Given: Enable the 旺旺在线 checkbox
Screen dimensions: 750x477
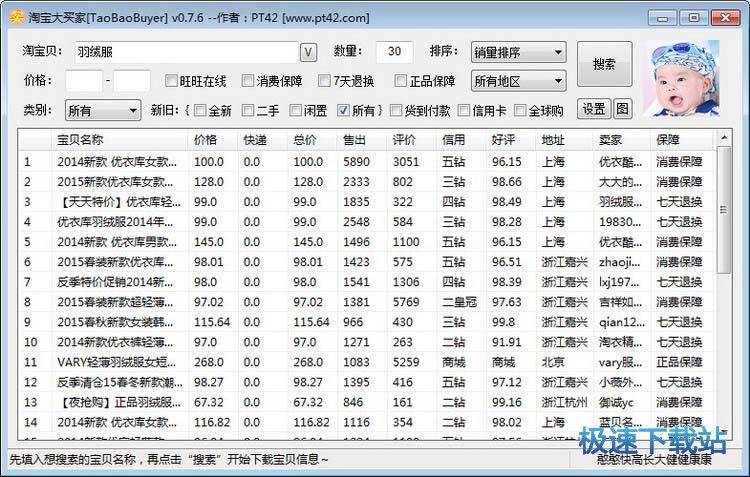Looking at the screenshot, I should pyautogui.click(x=170, y=81).
